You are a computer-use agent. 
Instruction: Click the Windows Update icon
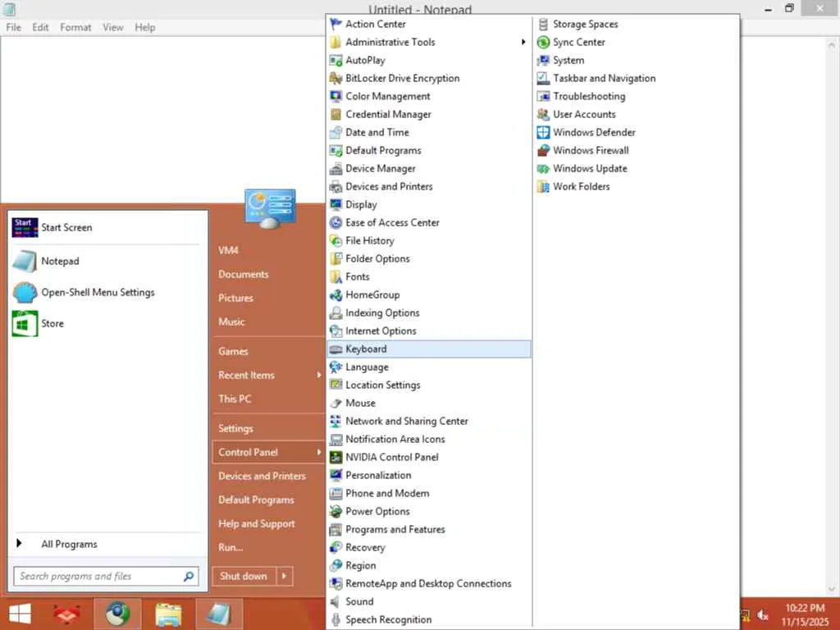click(x=543, y=169)
